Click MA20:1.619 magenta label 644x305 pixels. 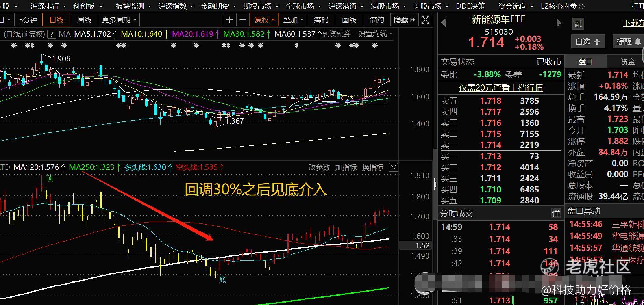tap(192, 34)
